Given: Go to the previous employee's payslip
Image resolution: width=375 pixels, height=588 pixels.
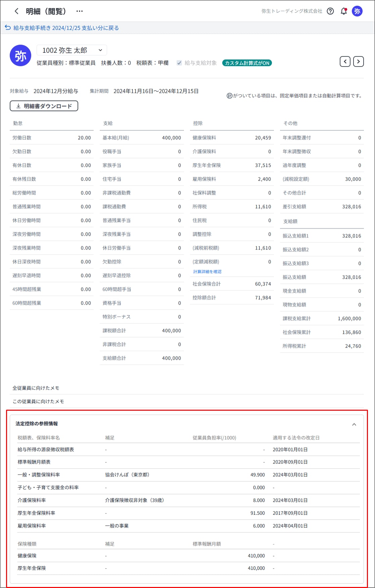Looking at the screenshot, I should coord(345,61).
